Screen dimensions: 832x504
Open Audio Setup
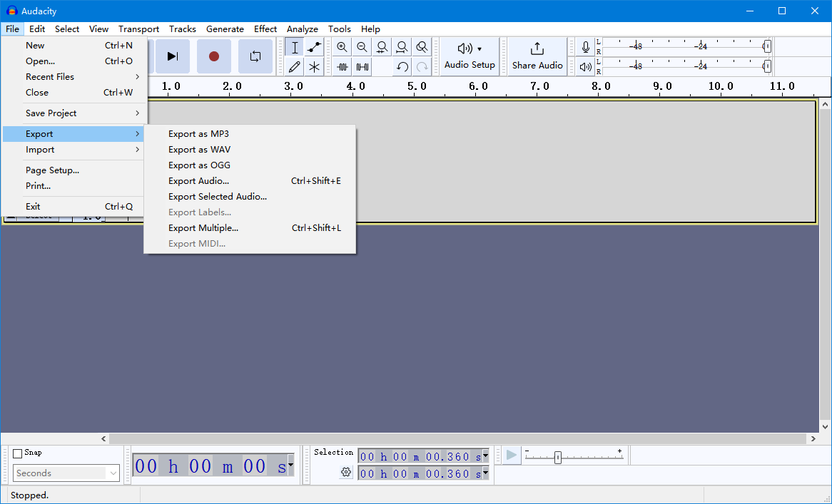(470, 56)
